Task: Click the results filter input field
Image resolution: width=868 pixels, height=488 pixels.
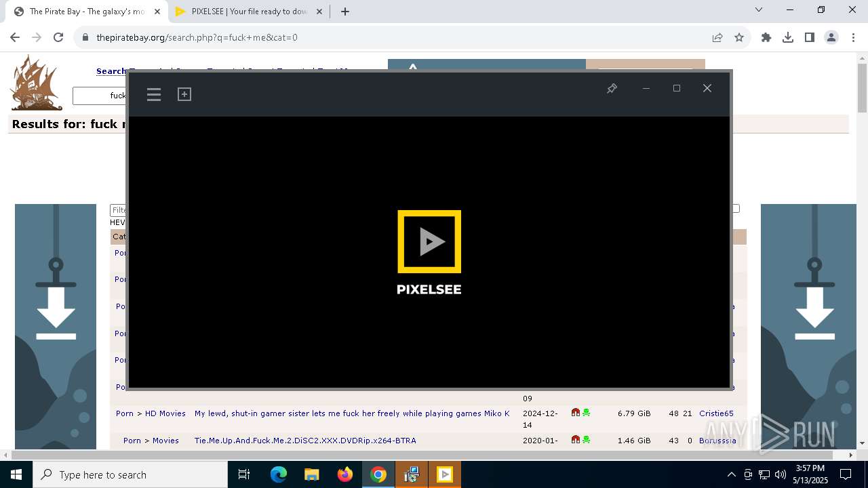Action: 119,210
